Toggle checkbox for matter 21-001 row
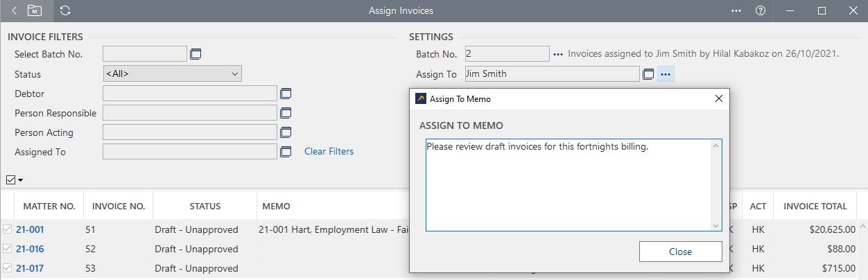The width and height of the screenshot is (868, 280). point(8,229)
